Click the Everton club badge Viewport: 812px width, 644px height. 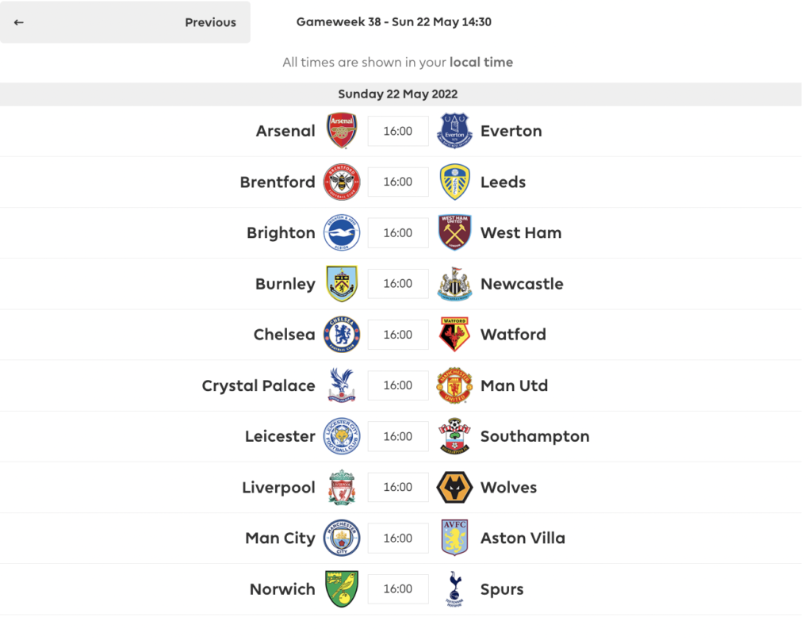[x=454, y=131]
